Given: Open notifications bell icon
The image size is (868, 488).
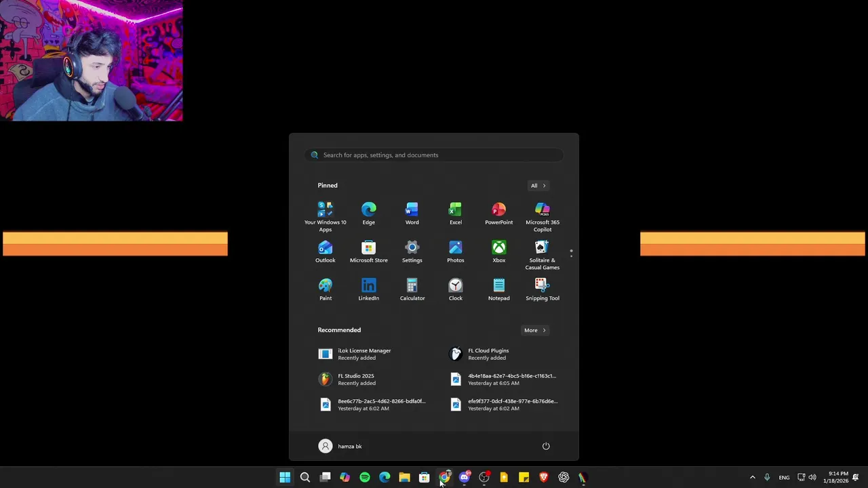Looking at the screenshot, I should (856, 477).
